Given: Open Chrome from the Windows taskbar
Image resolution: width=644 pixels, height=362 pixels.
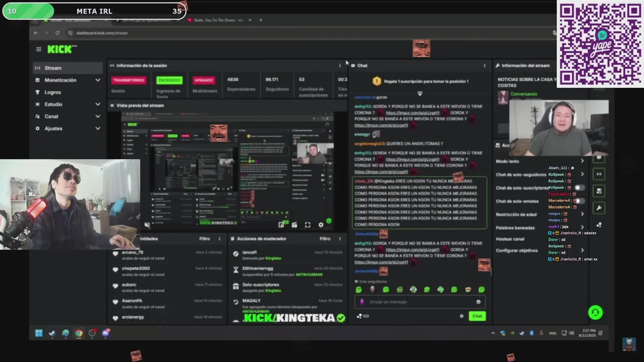Looking at the screenshot, I should (x=79, y=333).
